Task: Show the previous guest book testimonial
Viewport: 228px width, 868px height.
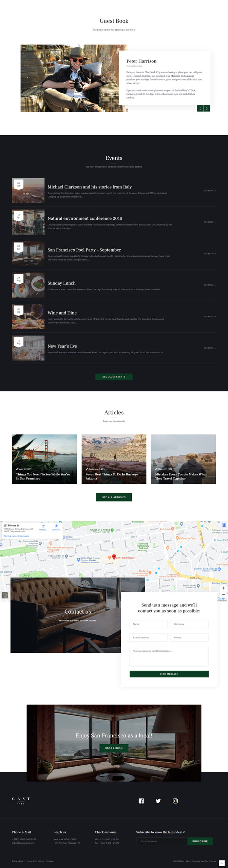Action: click(200, 108)
